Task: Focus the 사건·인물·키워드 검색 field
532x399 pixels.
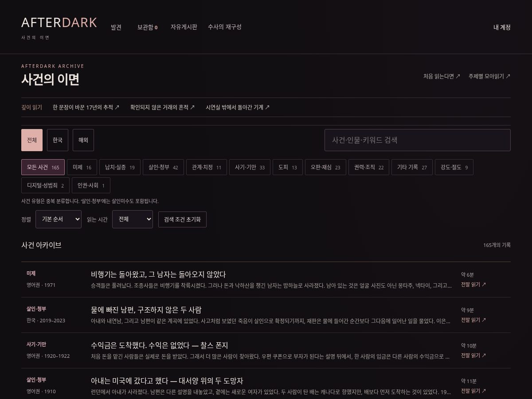Action: tap(418, 140)
